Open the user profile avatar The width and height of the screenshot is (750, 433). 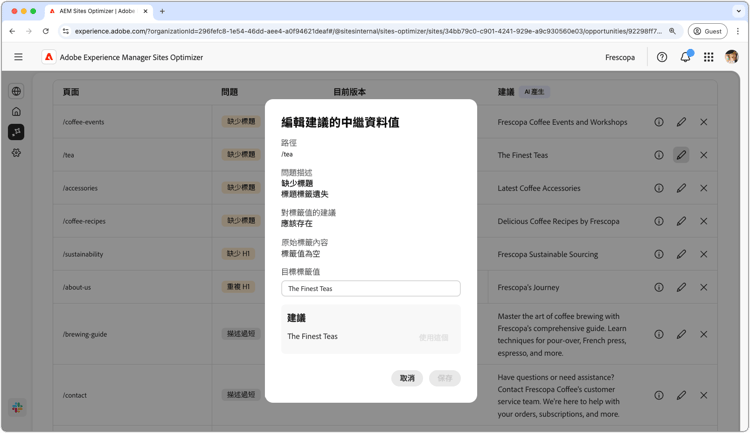(x=731, y=57)
